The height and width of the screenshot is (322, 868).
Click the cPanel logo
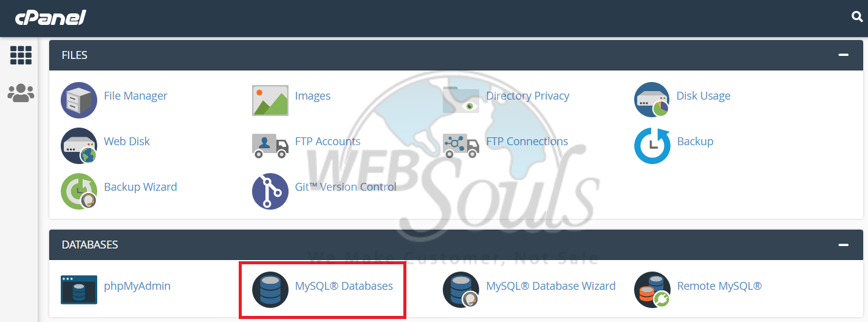coord(50,18)
